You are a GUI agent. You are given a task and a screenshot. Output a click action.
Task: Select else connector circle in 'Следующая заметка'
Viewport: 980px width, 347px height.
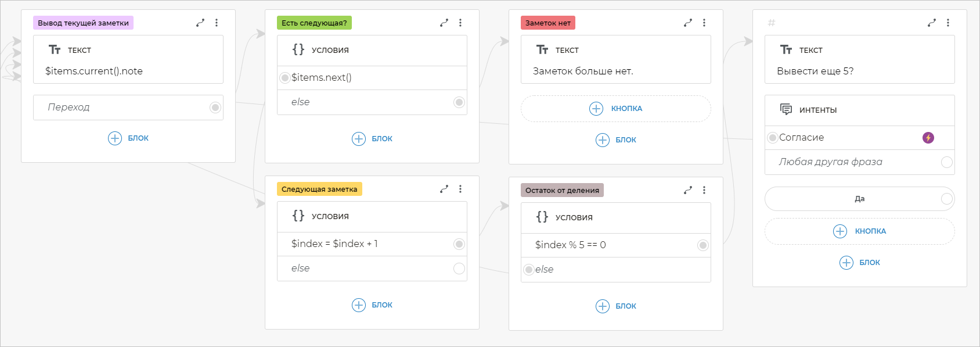(x=459, y=269)
